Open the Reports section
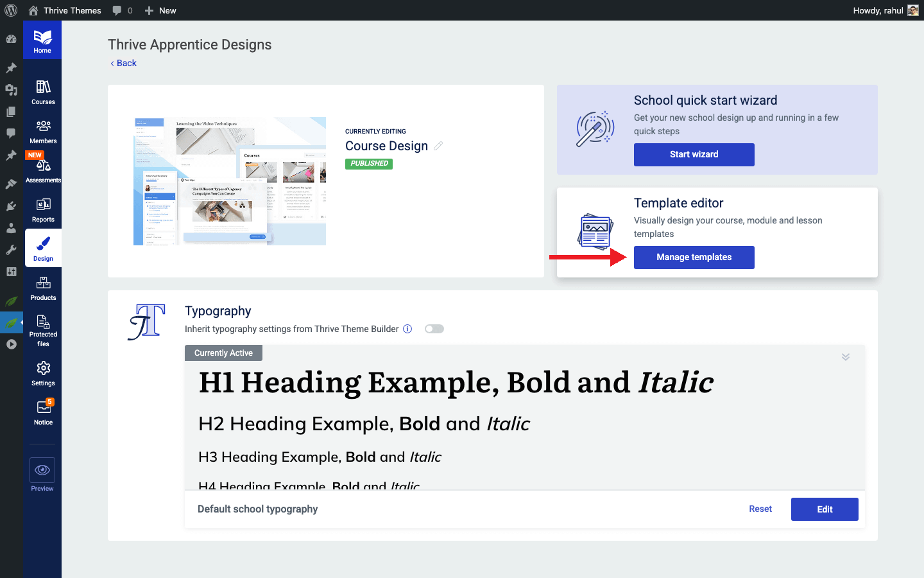The height and width of the screenshot is (578, 924). click(43, 210)
